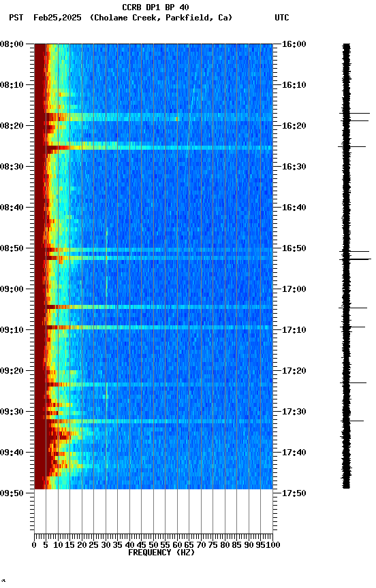Click the frequency axis label "50"
The height and width of the screenshot is (588, 376).
coord(153,545)
